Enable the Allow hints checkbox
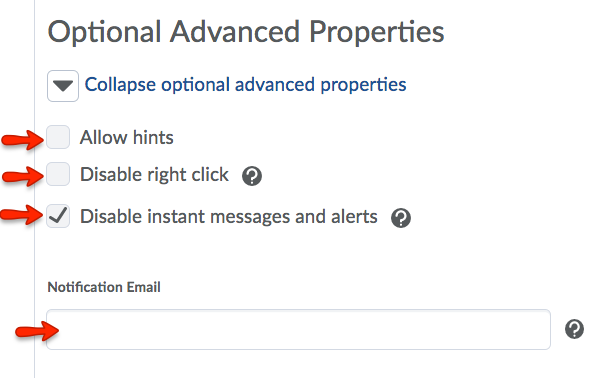Screen dimensions: 608x378 58,137
